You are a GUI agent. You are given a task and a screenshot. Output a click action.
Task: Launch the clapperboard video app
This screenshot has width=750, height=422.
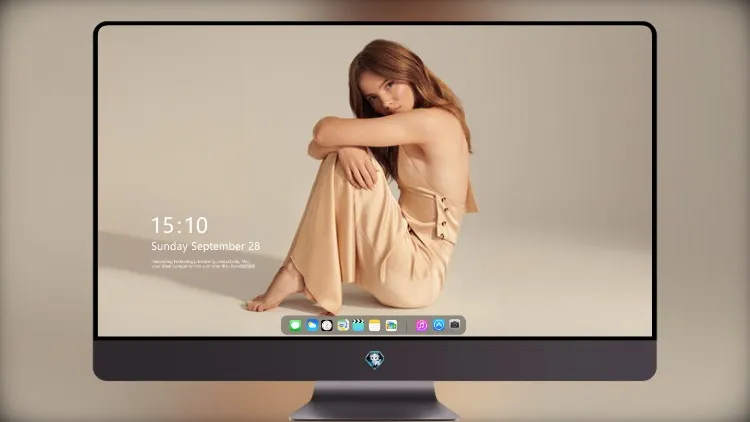pyautogui.click(x=358, y=325)
